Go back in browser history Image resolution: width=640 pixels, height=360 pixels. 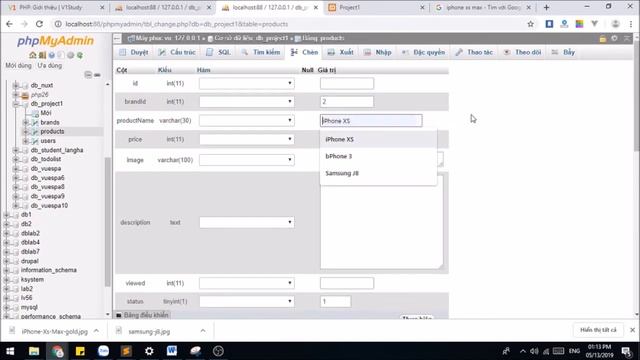9,24
